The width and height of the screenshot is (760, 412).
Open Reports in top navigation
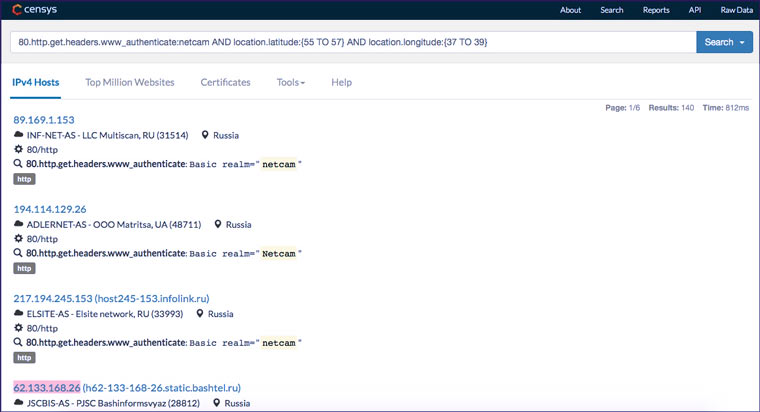coord(656,10)
